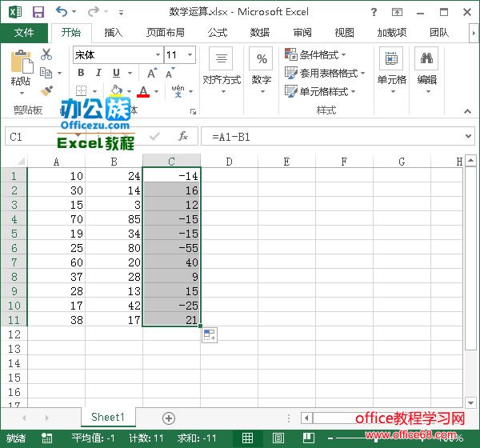This screenshot has height=448, width=480.
Task: Click the formula bar =A1-B1
Action: pos(332,137)
